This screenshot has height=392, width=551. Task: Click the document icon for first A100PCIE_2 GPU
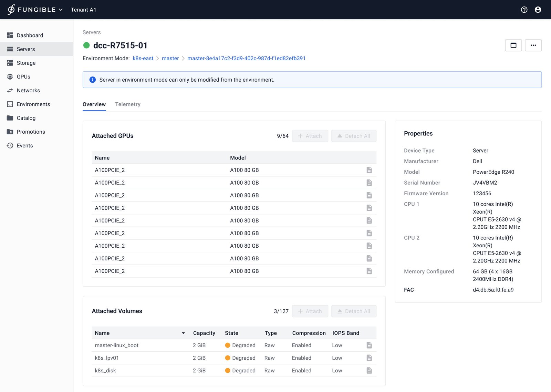click(369, 170)
